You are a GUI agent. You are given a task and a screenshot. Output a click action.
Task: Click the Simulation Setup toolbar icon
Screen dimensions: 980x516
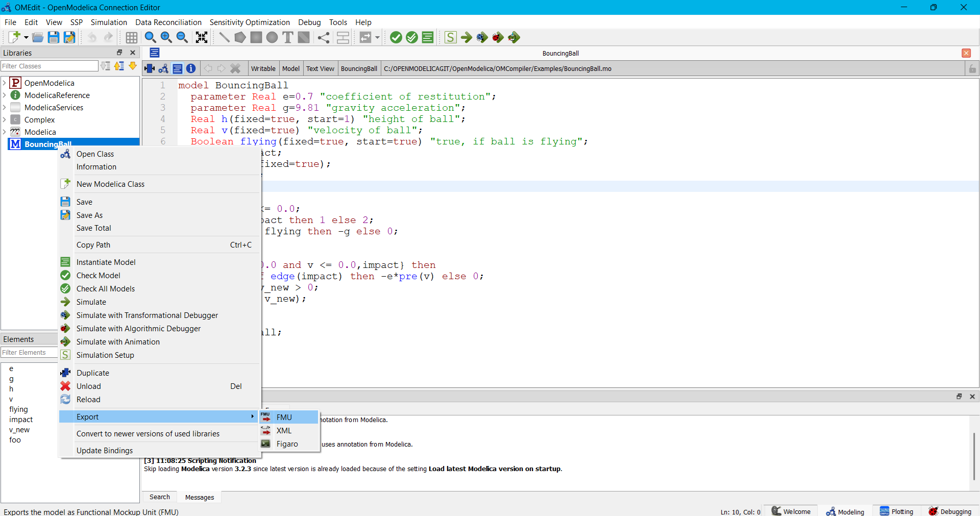pos(450,37)
